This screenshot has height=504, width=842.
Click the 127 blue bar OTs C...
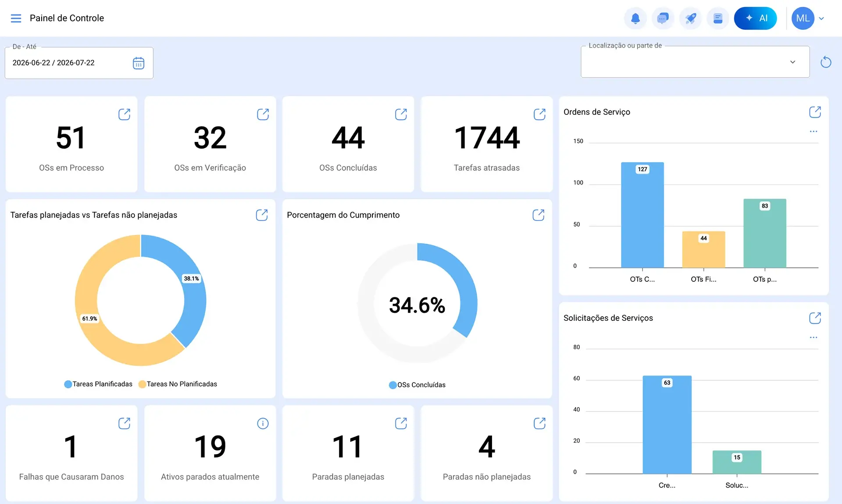pyautogui.click(x=642, y=215)
